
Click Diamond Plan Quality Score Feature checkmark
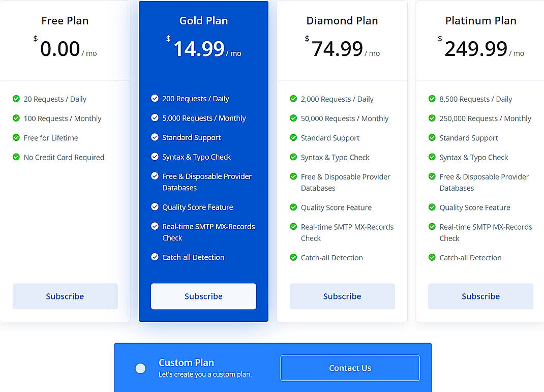click(x=293, y=207)
